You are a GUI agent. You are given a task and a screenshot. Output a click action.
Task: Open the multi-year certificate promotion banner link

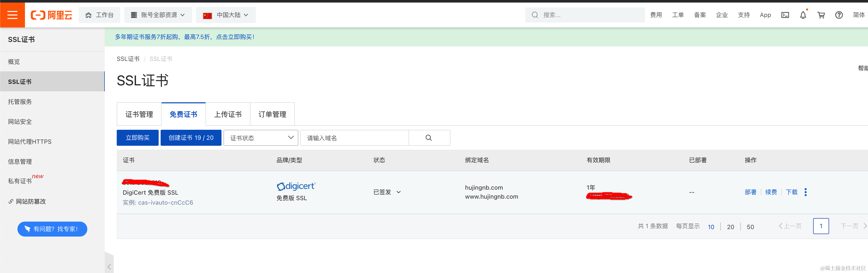click(x=185, y=37)
